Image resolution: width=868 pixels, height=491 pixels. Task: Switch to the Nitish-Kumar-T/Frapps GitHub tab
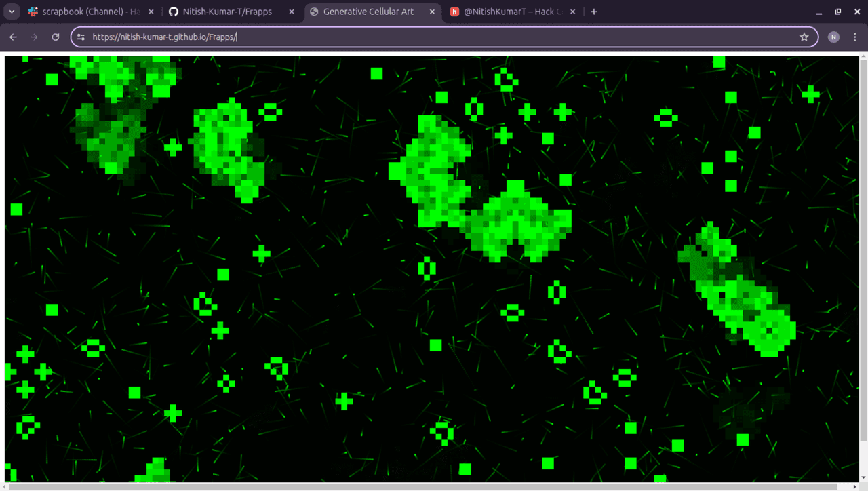coord(230,12)
